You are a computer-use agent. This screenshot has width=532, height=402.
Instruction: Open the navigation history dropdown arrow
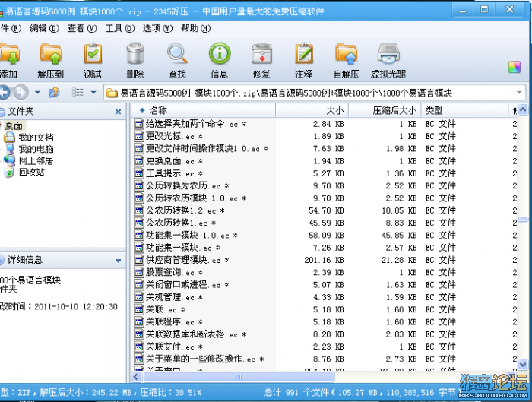click(37, 92)
